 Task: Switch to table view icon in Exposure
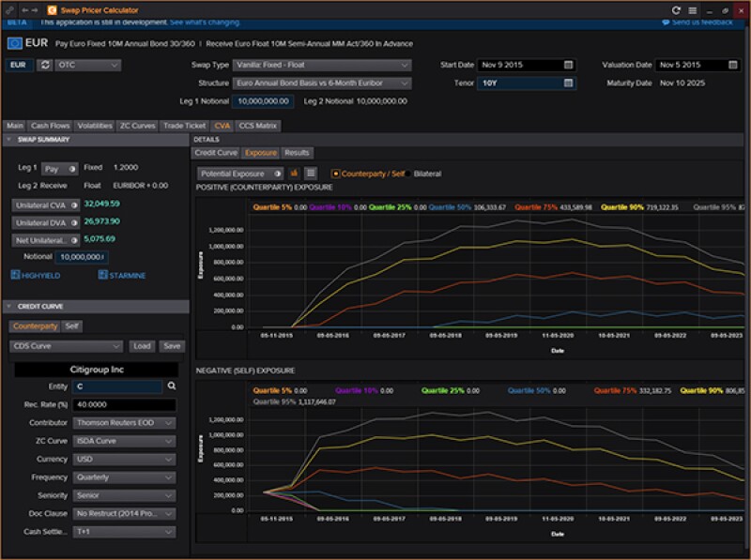pyautogui.click(x=311, y=174)
